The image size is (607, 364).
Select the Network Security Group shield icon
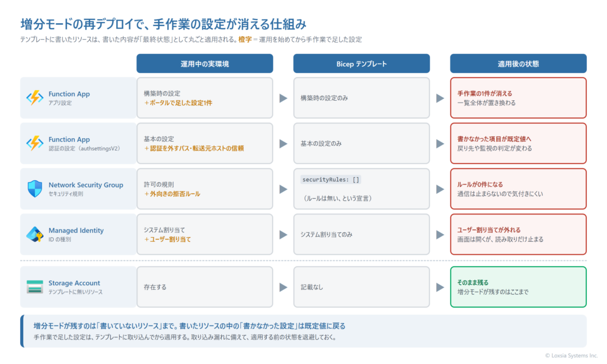pos(35,189)
